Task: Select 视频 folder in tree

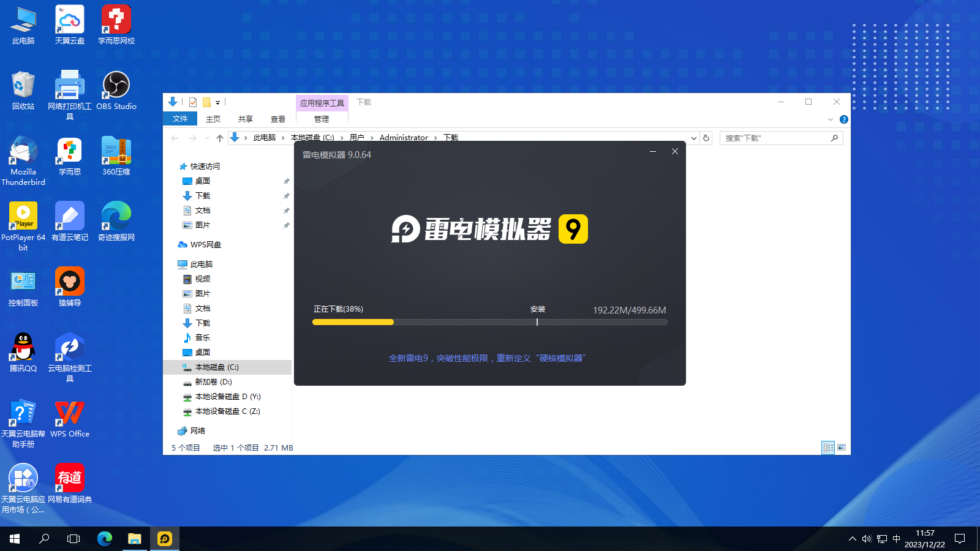Action: [x=203, y=279]
